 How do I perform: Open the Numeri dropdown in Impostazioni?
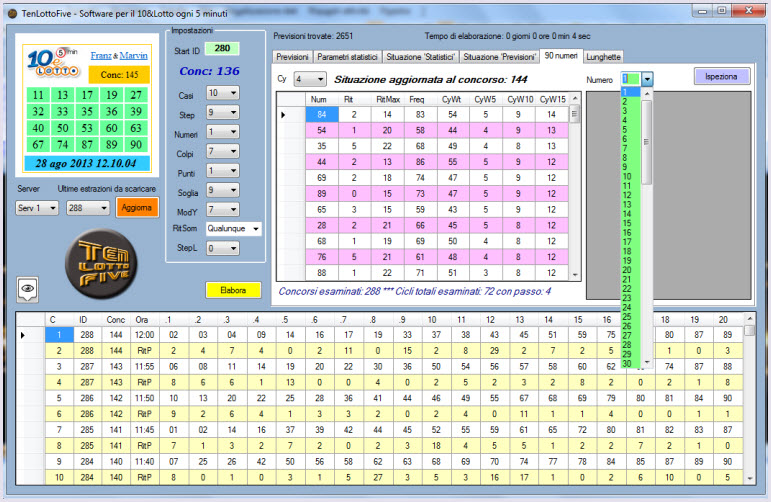point(223,132)
